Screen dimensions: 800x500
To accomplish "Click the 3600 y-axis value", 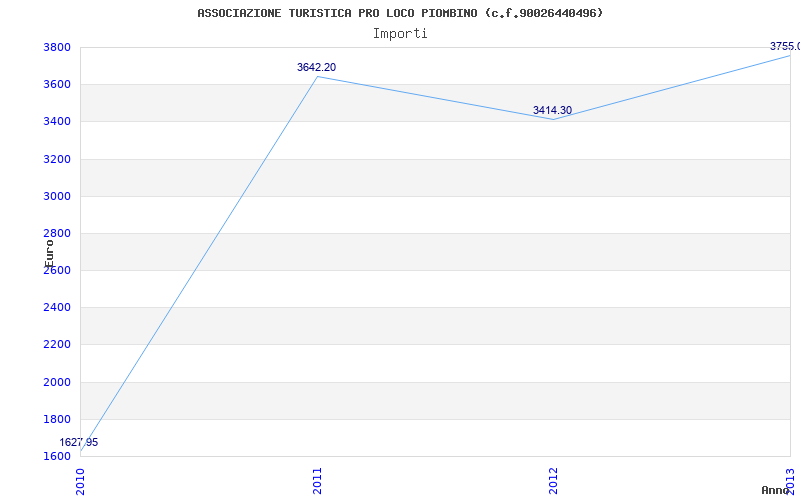I will (x=55, y=84).
